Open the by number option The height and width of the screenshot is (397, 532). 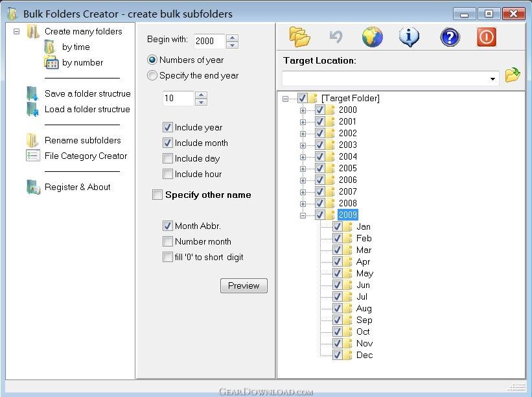tap(82, 62)
